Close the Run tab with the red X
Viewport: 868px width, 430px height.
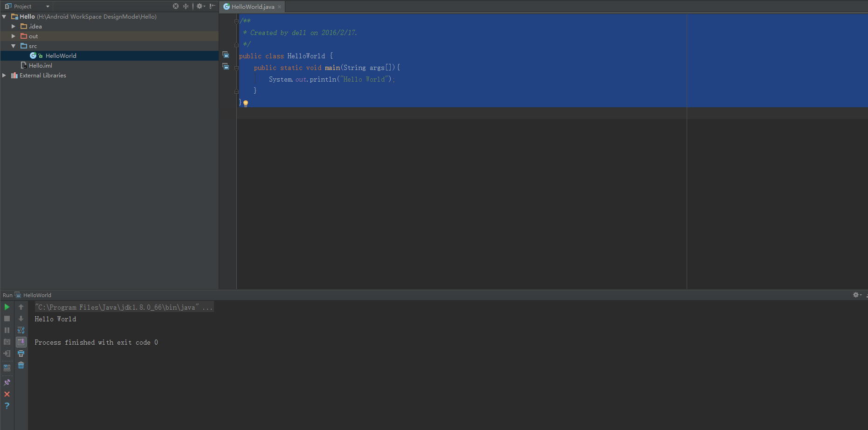(7, 394)
